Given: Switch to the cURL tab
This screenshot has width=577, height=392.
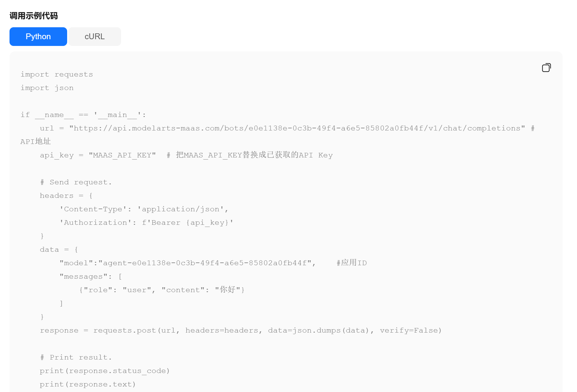Looking at the screenshot, I should pyautogui.click(x=94, y=37).
